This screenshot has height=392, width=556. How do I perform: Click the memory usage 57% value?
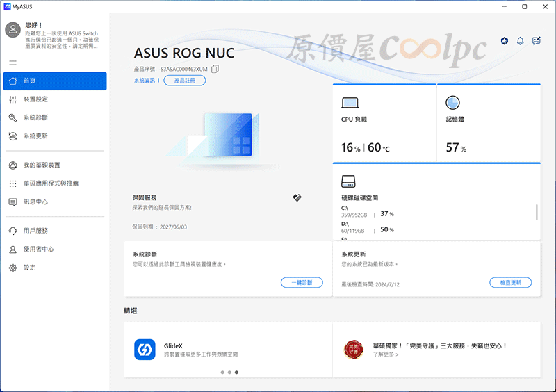[456, 147]
